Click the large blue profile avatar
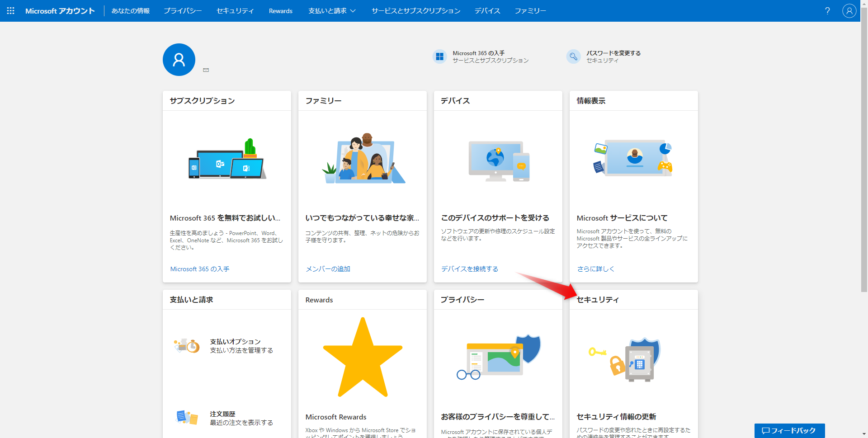 tap(179, 60)
